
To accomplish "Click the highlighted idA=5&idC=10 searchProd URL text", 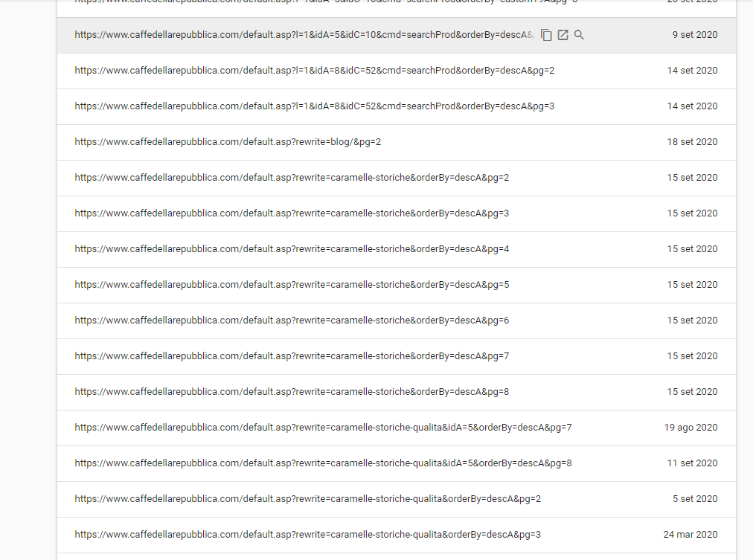I will [x=304, y=35].
